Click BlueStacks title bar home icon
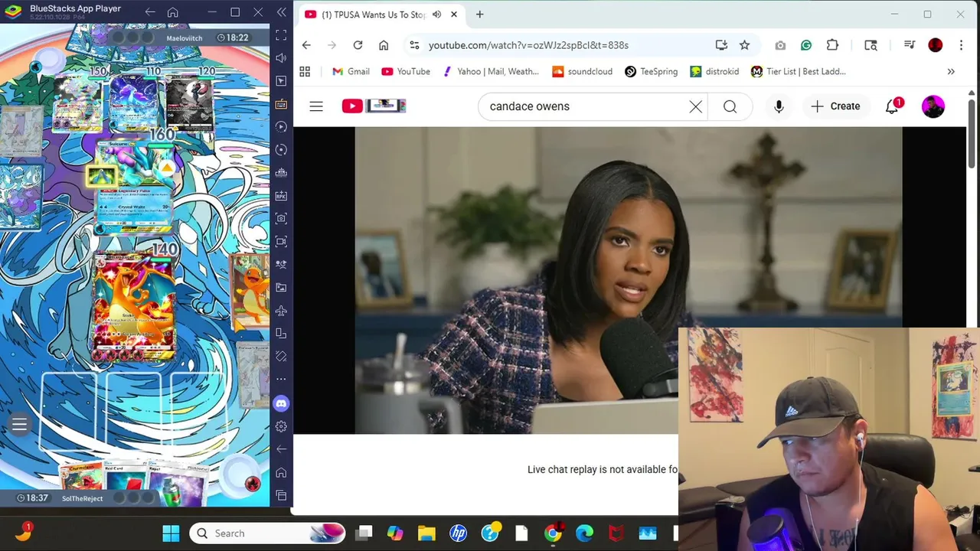 [x=173, y=12]
